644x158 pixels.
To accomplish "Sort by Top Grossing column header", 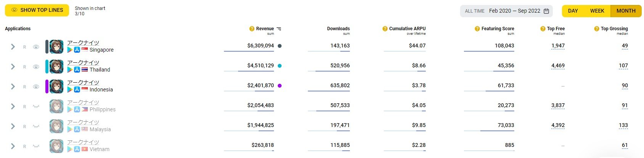I will [x=614, y=29].
